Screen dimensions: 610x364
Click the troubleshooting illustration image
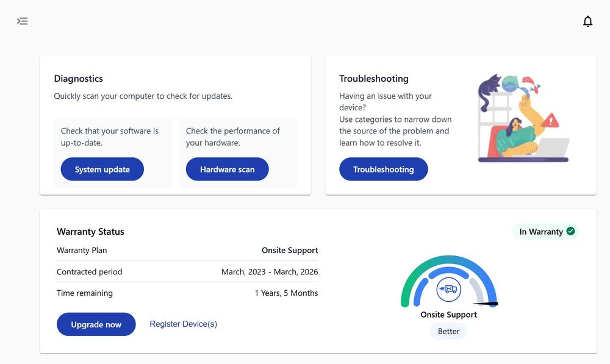[x=523, y=118]
